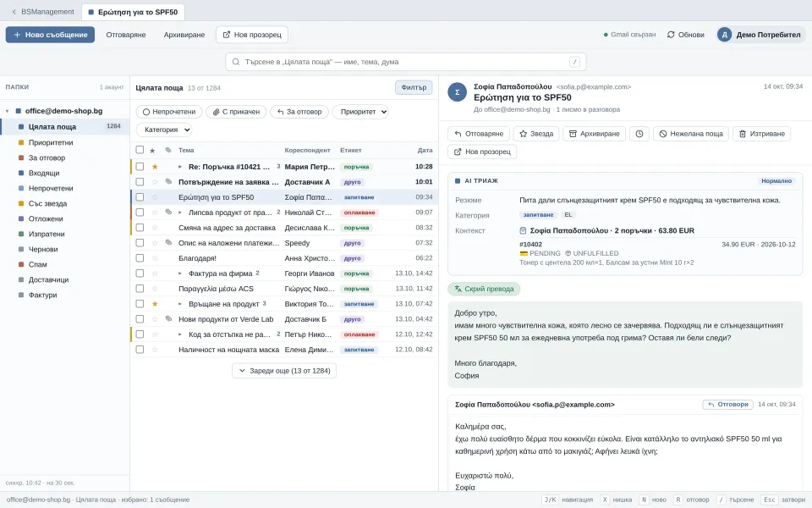Click attachment icon on Нови продукти row

click(x=168, y=319)
